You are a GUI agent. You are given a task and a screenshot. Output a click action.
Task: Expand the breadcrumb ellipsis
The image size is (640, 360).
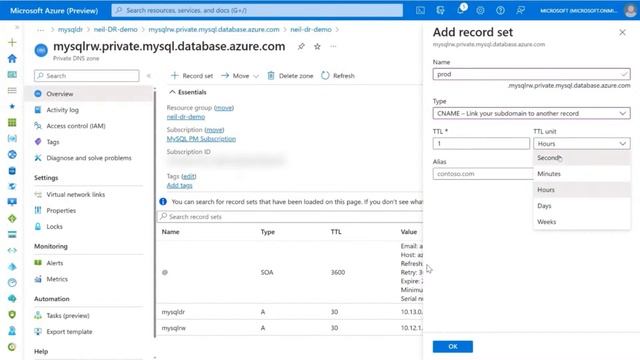click(40, 30)
